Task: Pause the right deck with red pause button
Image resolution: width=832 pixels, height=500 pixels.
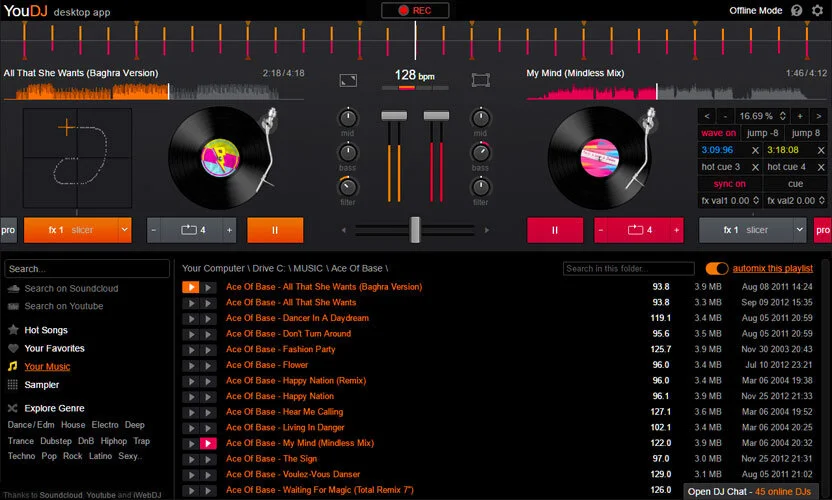Action: pos(554,230)
